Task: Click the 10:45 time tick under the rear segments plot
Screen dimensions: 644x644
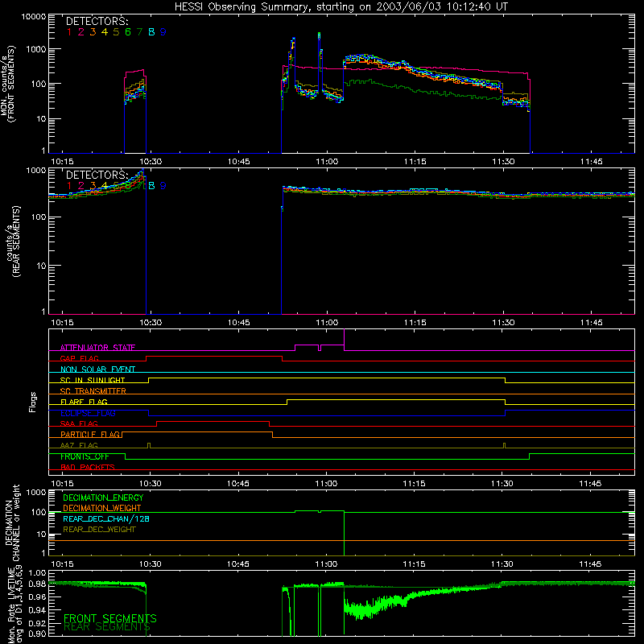Action: 238,323
